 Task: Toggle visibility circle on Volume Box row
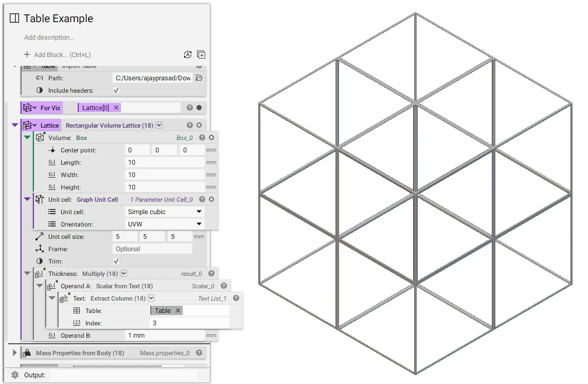click(211, 137)
